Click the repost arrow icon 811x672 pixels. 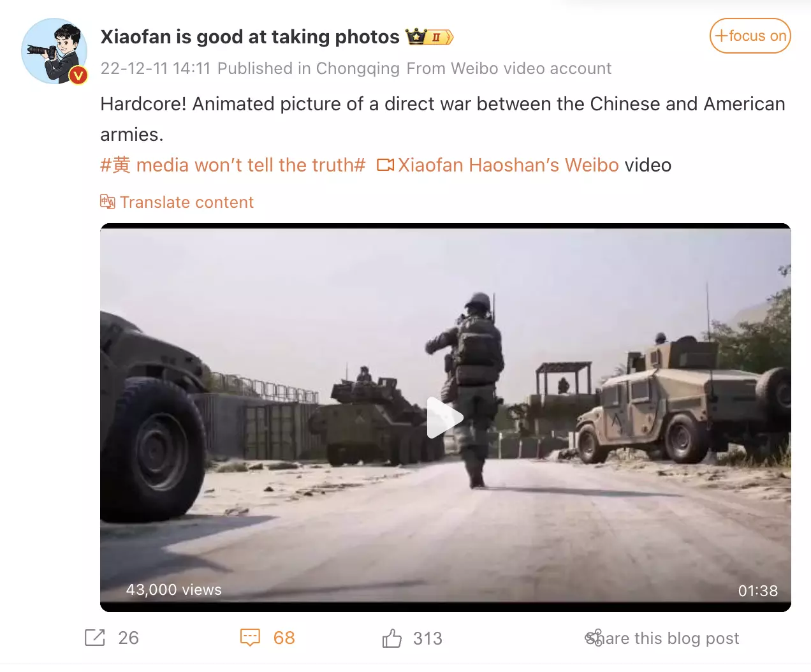[x=94, y=638]
